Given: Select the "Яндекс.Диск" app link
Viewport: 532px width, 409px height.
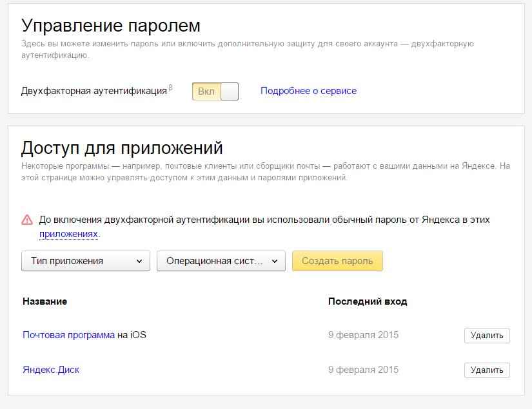Looking at the screenshot, I should pos(51,370).
